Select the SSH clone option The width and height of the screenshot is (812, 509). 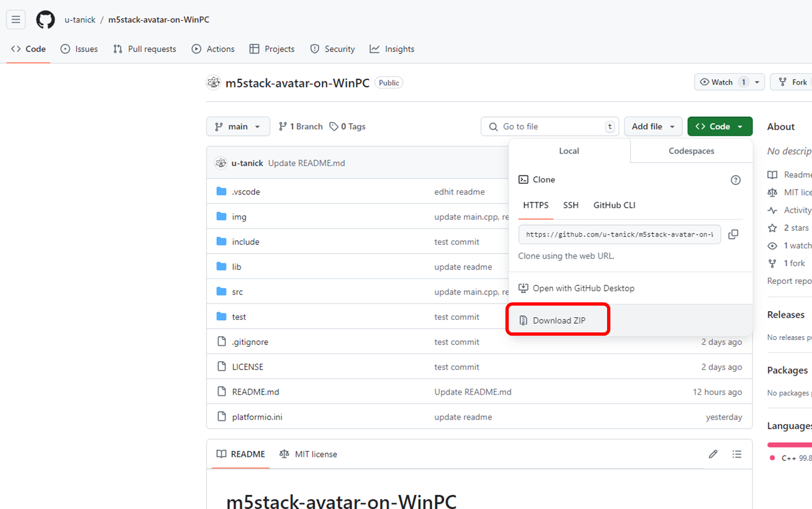click(x=570, y=206)
